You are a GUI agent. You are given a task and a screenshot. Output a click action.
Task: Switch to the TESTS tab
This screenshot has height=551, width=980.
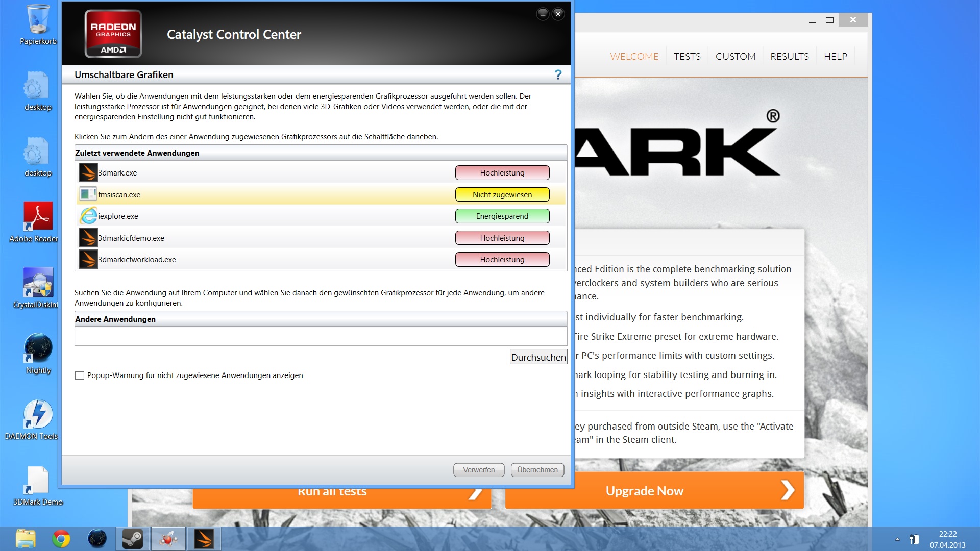coord(687,57)
